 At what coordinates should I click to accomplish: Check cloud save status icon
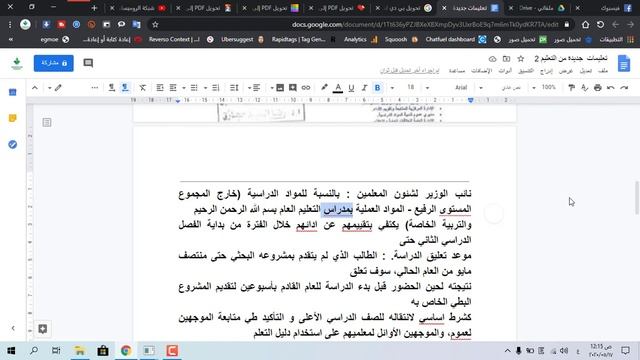coord(493,59)
